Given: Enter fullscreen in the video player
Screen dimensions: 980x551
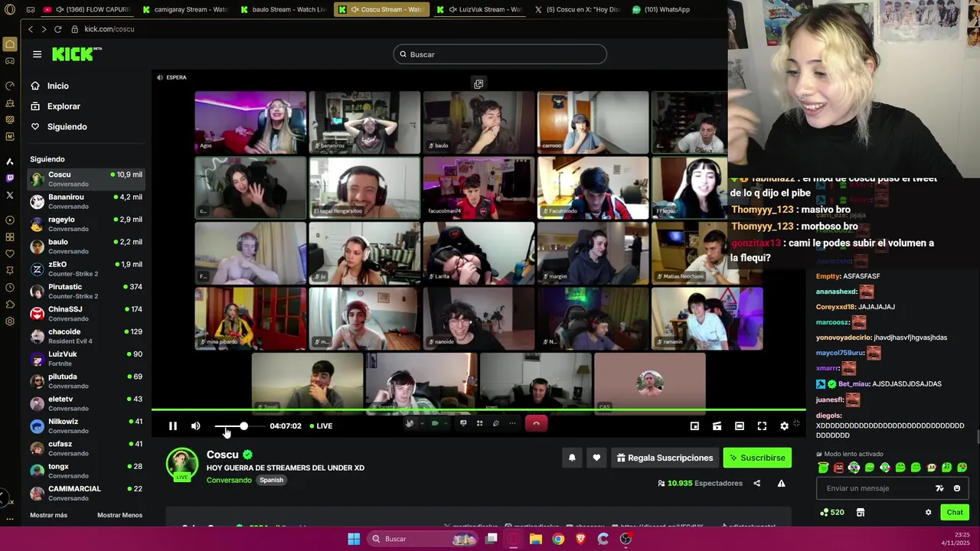Looking at the screenshot, I should tap(762, 426).
